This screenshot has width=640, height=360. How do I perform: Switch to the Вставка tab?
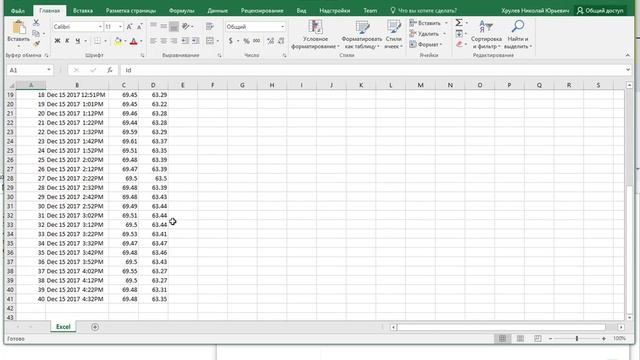pos(83,11)
